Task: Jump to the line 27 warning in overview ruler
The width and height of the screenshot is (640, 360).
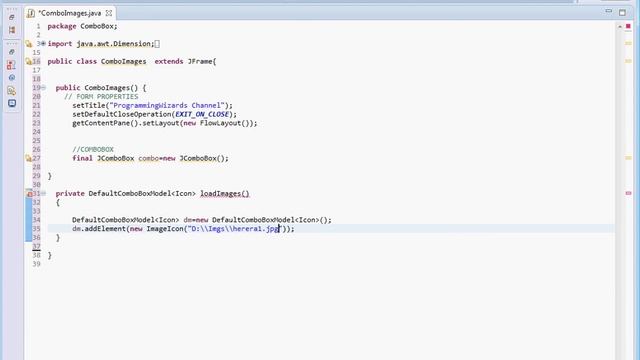Action: (628, 158)
